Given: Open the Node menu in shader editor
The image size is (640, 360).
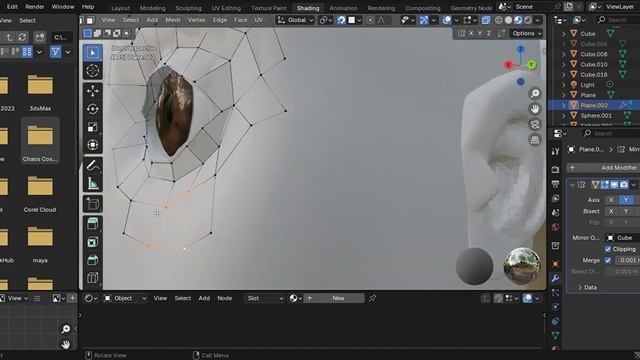Looking at the screenshot, I should 224,298.
